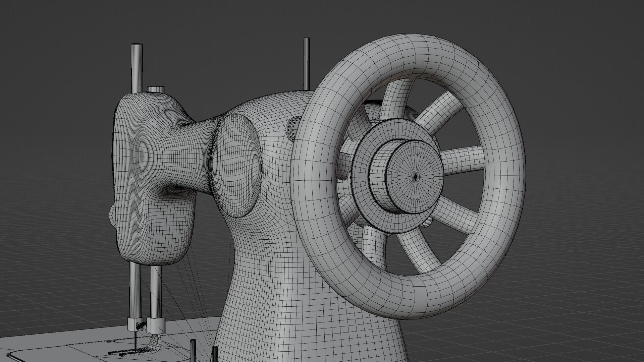Click the oval side cover plate
Image resolution: width=644 pixels, height=362 pixels.
point(237,166)
